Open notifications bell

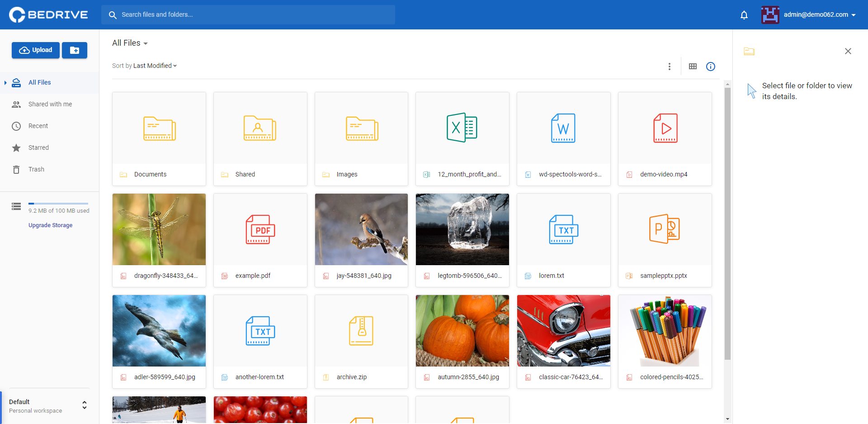[x=744, y=15]
